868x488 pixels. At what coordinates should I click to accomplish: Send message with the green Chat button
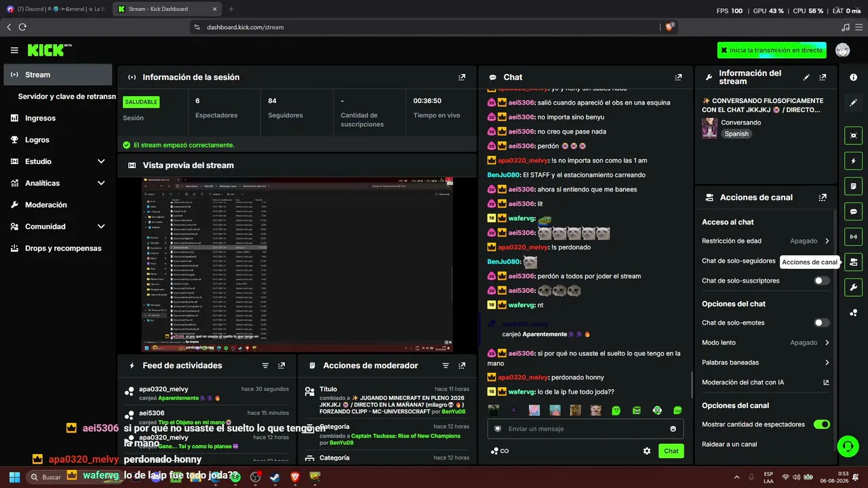[x=671, y=451]
